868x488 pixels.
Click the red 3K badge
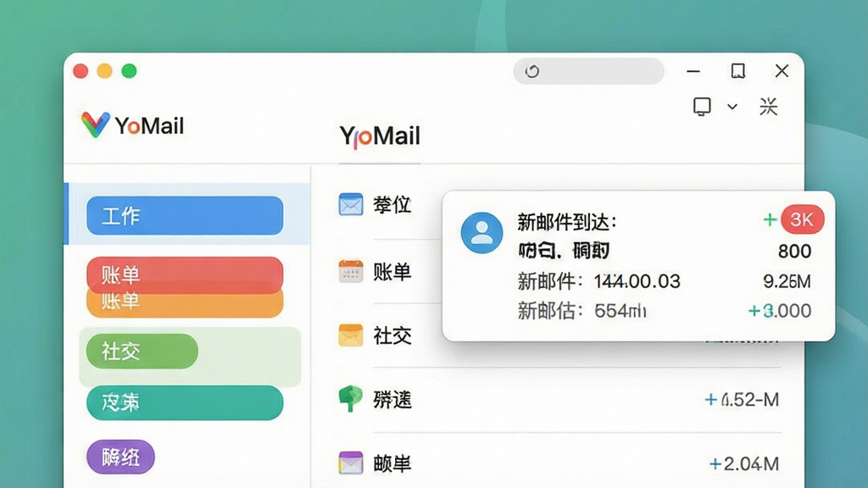point(802,219)
